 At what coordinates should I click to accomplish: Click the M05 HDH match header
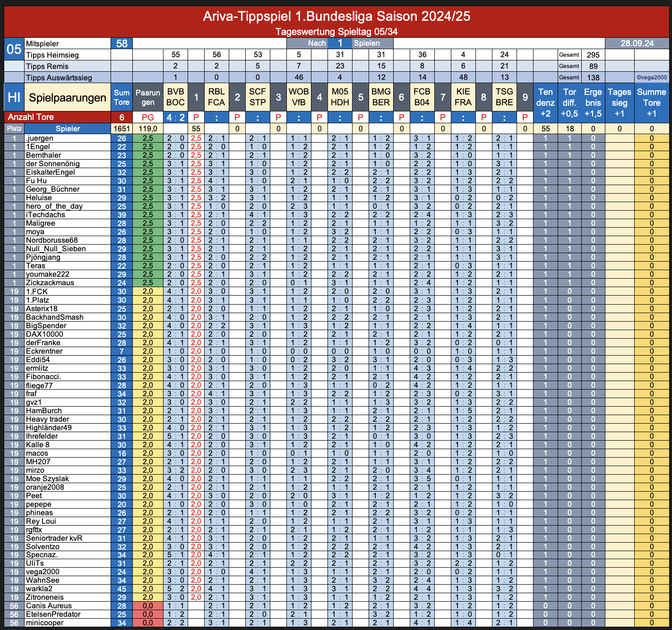340,97
